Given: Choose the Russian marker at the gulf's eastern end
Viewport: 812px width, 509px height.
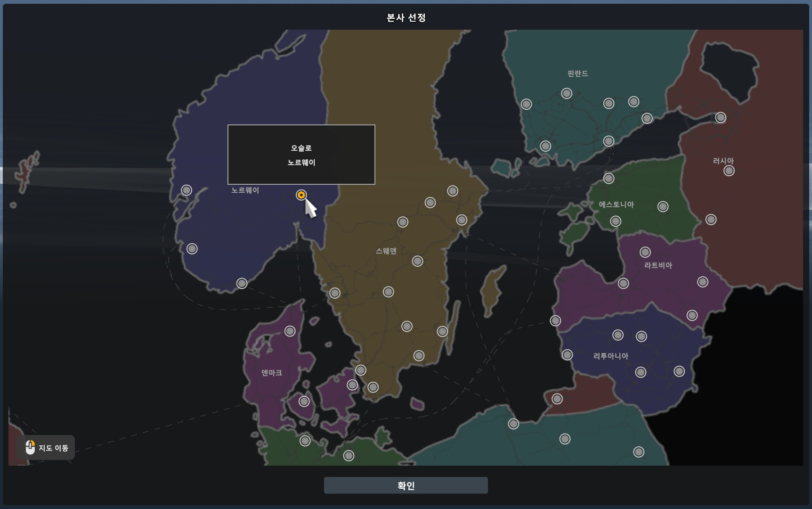Looking at the screenshot, I should click(720, 117).
